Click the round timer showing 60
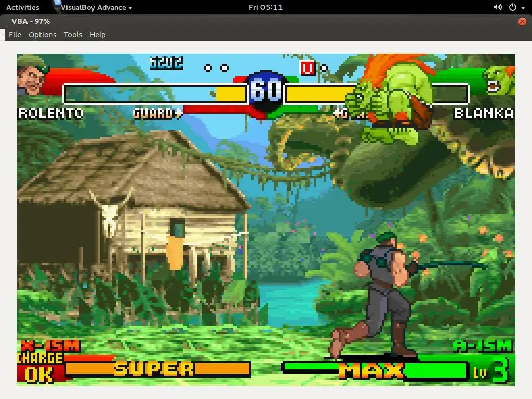532x399 pixels. (266, 91)
